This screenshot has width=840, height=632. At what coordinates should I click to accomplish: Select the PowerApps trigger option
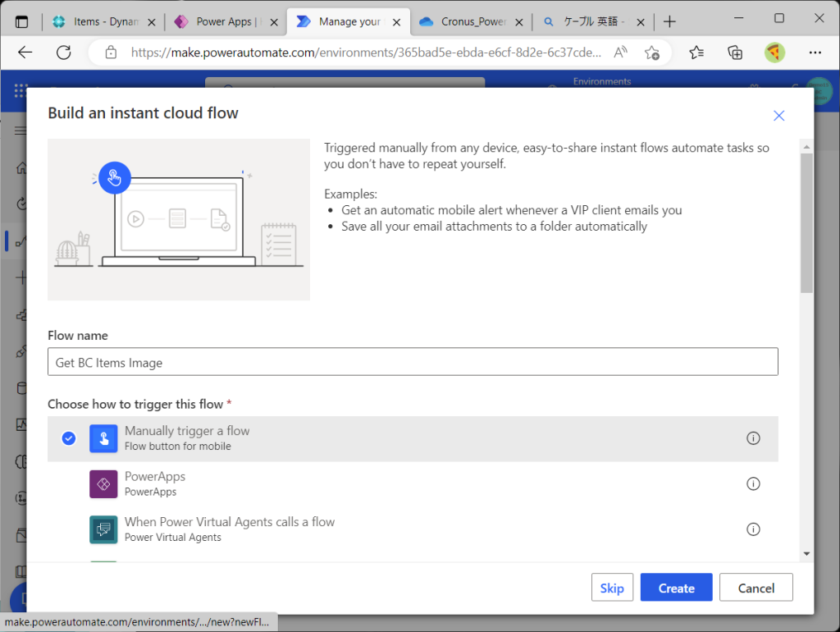[x=413, y=484]
